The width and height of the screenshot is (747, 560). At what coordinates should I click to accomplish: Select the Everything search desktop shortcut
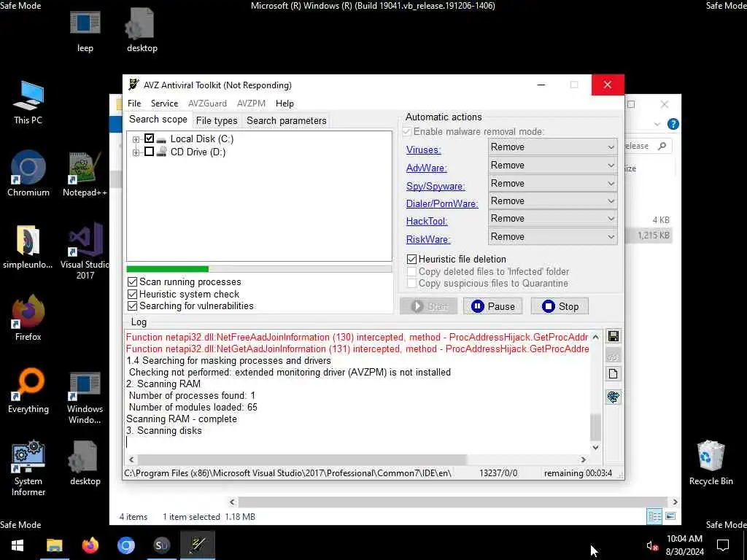(28, 391)
